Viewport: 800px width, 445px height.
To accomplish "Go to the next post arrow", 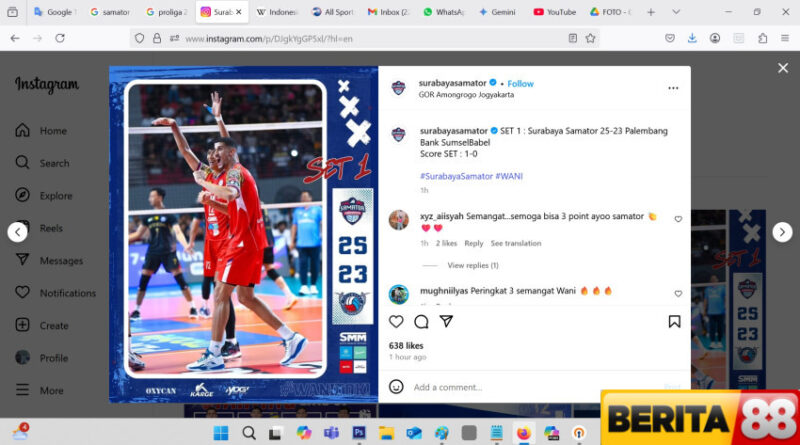I will 782,232.
